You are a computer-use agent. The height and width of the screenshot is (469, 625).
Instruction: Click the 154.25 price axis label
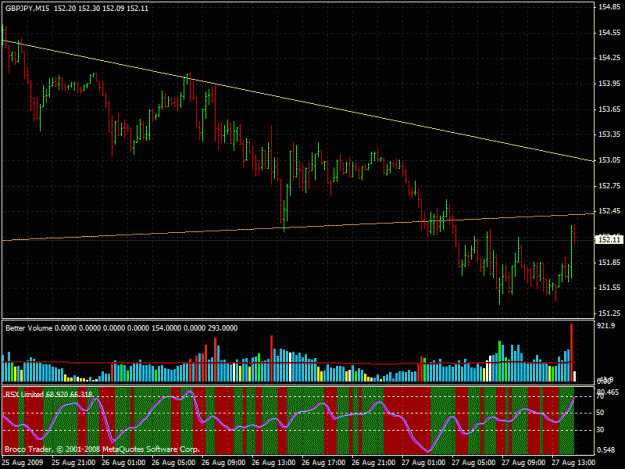point(609,58)
